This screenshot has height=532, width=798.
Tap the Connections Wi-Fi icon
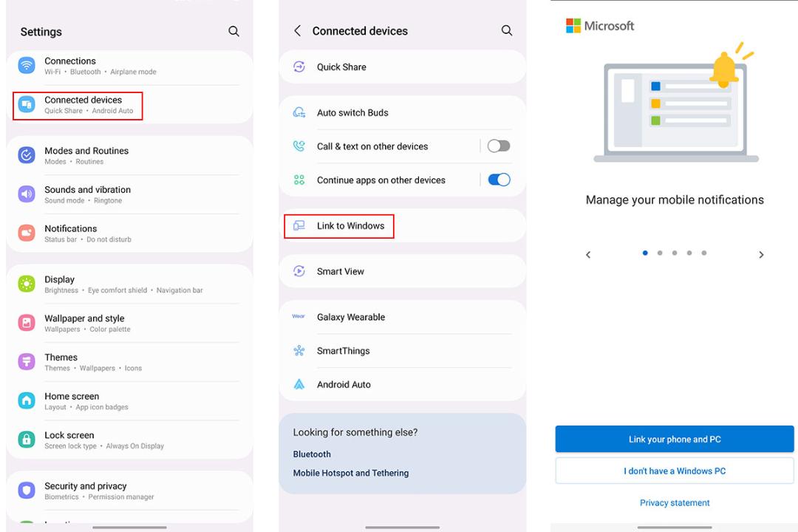27,65
